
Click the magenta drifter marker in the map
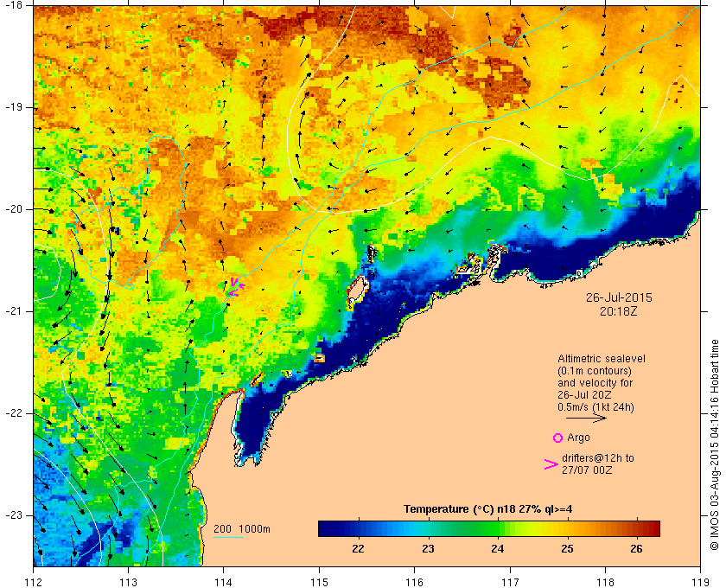click(x=236, y=287)
